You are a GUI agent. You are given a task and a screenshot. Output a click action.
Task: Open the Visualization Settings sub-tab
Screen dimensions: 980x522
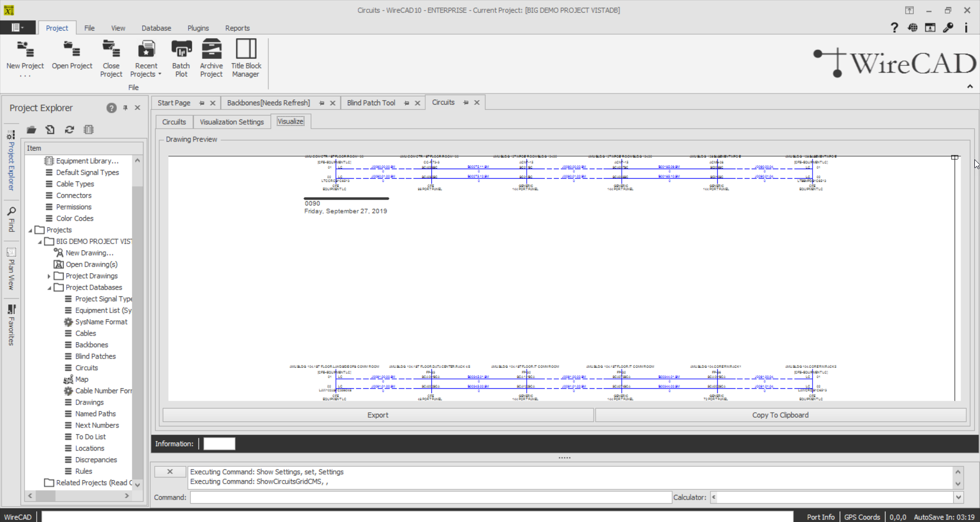click(x=232, y=122)
